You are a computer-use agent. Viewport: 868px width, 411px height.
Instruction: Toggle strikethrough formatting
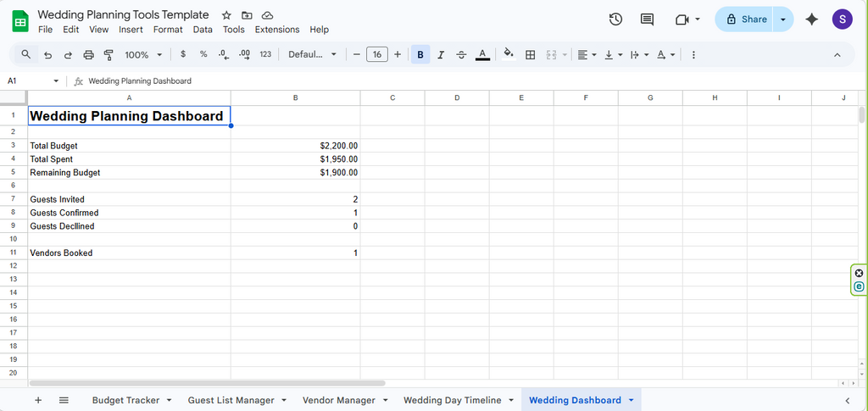coord(462,55)
